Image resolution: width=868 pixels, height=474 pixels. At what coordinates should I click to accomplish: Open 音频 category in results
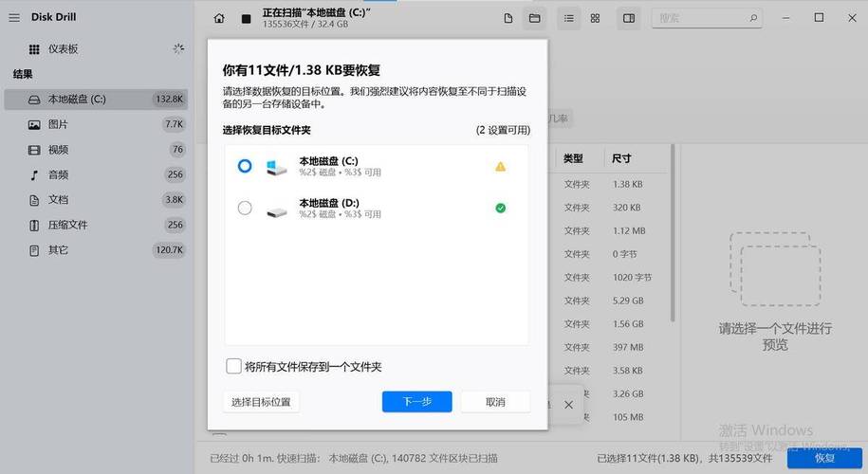coord(97,174)
